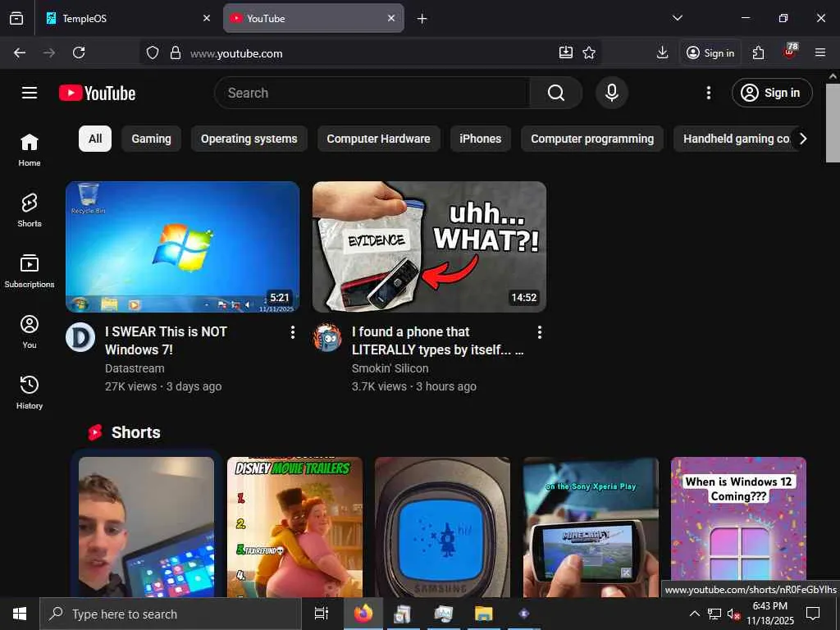Screen dimensions: 840x630
Task: Open File Explorer from the taskbar
Action: click(x=483, y=614)
